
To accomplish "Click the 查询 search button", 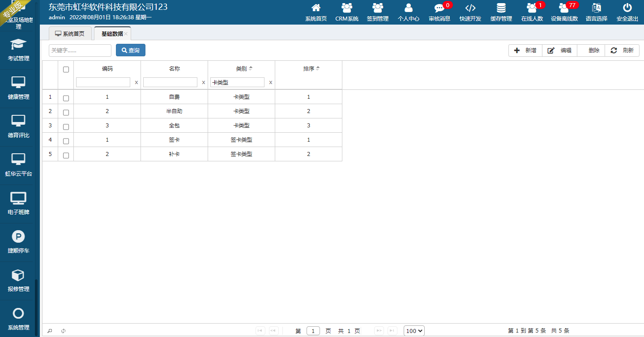I will pyautogui.click(x=130, y=51).
